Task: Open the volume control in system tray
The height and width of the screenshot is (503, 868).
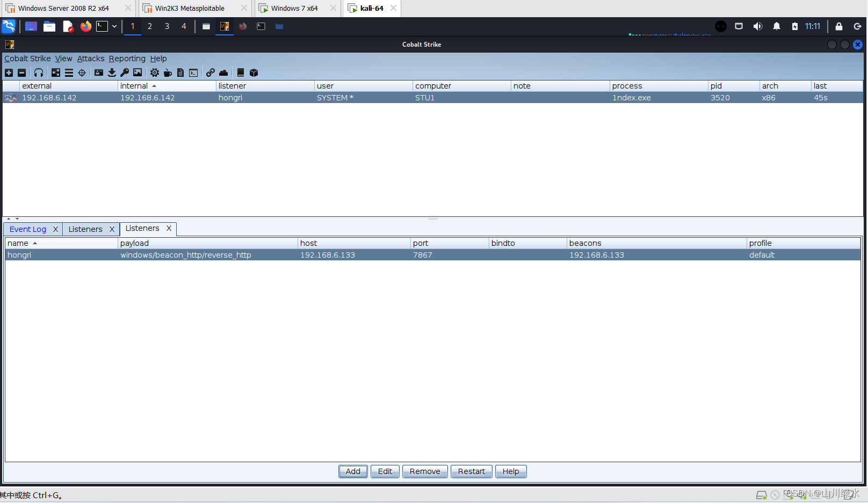Action: (757, 26)
